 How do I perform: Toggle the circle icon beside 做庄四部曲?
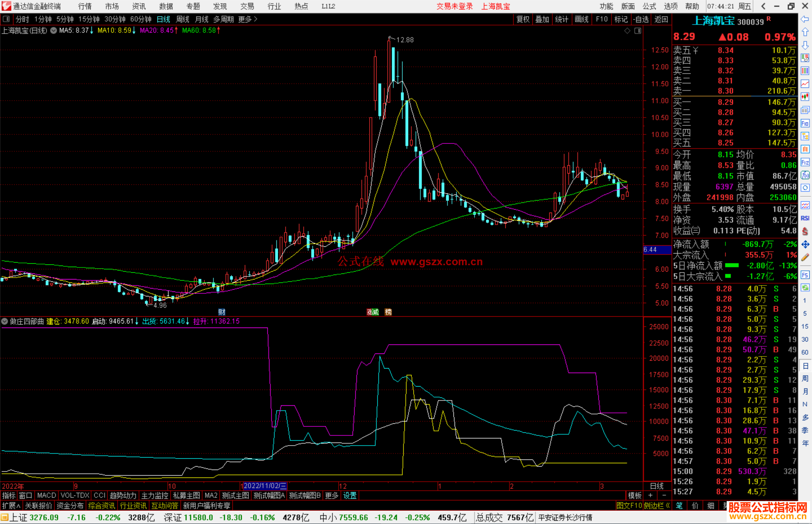click(5, 322)
